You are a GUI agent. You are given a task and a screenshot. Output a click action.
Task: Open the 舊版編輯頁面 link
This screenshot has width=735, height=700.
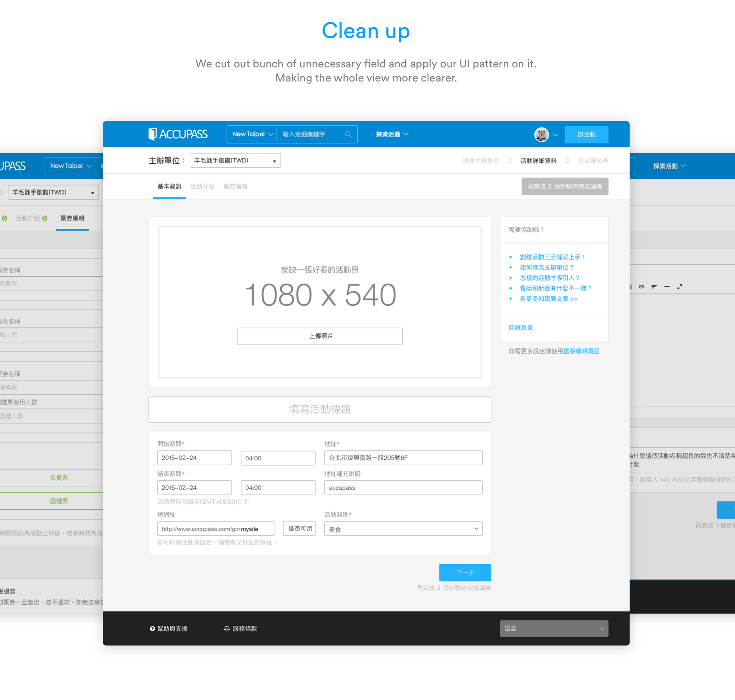pos(581,351)
